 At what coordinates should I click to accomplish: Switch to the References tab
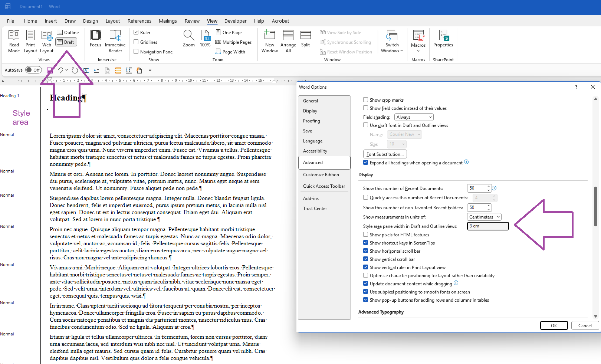(x=139, y=21)
